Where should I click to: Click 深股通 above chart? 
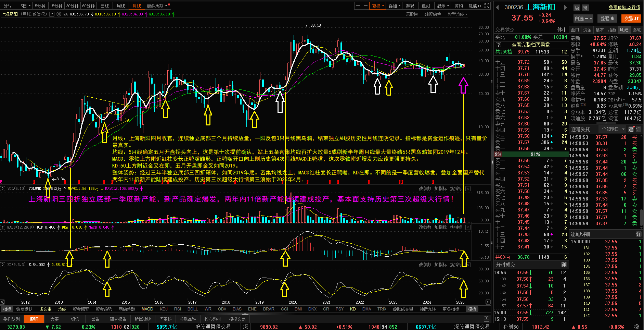point(412,14)
